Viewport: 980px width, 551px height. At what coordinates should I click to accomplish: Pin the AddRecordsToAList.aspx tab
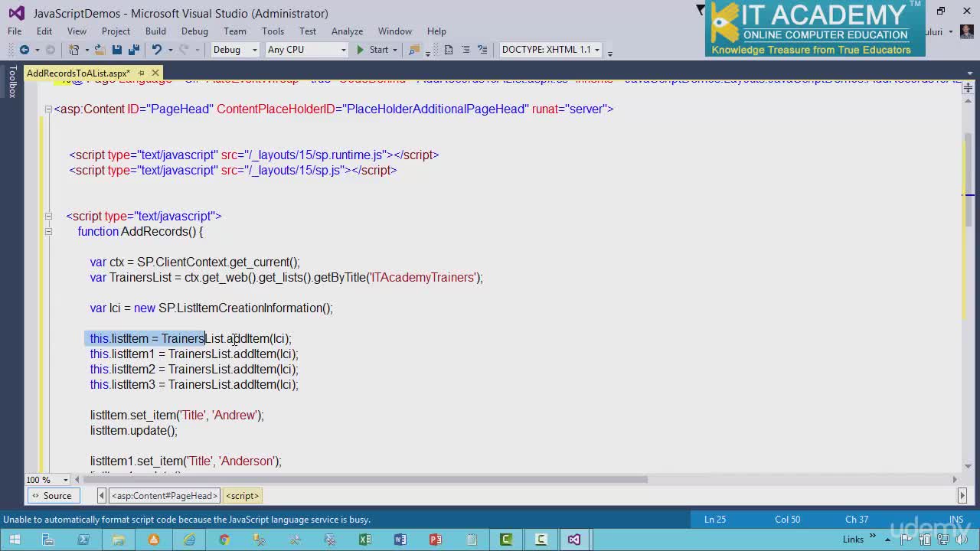(142, 73)
